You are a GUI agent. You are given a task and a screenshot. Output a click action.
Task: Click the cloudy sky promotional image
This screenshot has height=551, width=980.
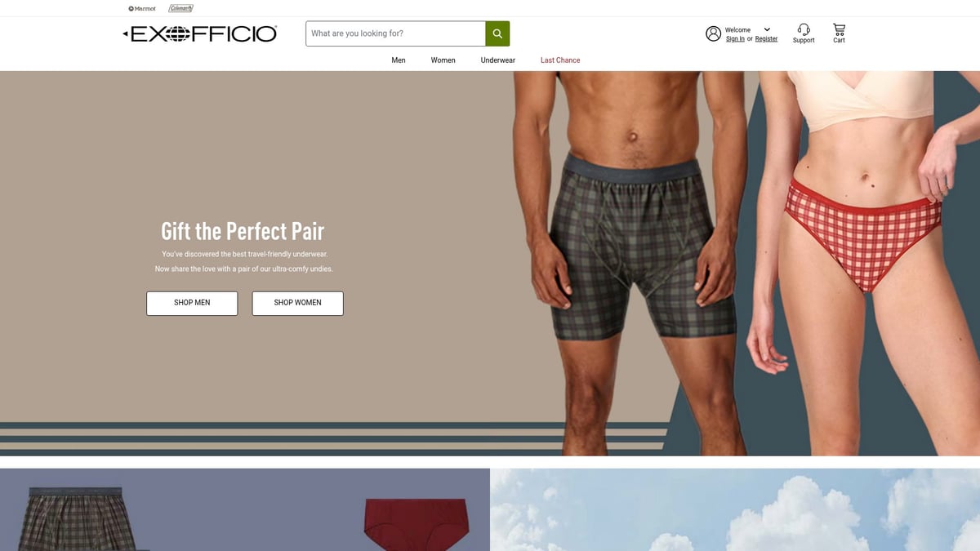click(735, 509)
